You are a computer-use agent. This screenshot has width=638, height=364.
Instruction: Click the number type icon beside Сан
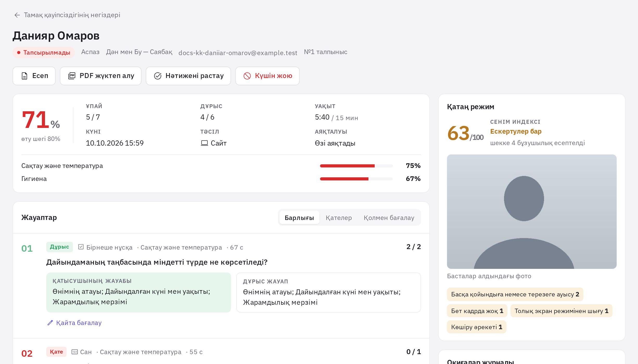pos(75,352)
